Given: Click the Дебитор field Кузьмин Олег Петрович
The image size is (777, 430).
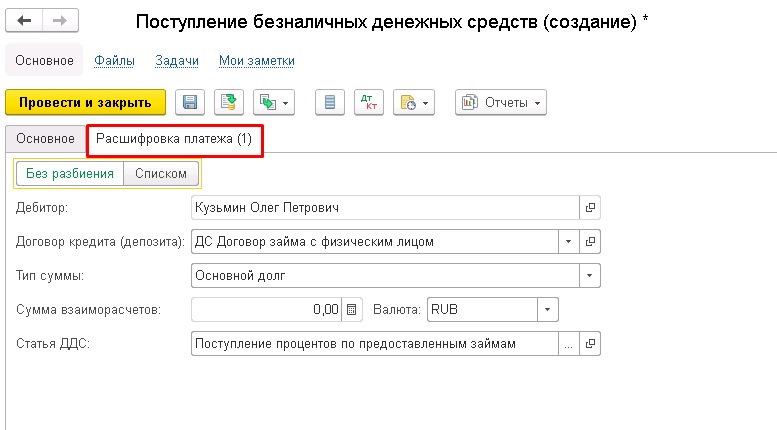Looking at the screenshot, I should [385, 208].
